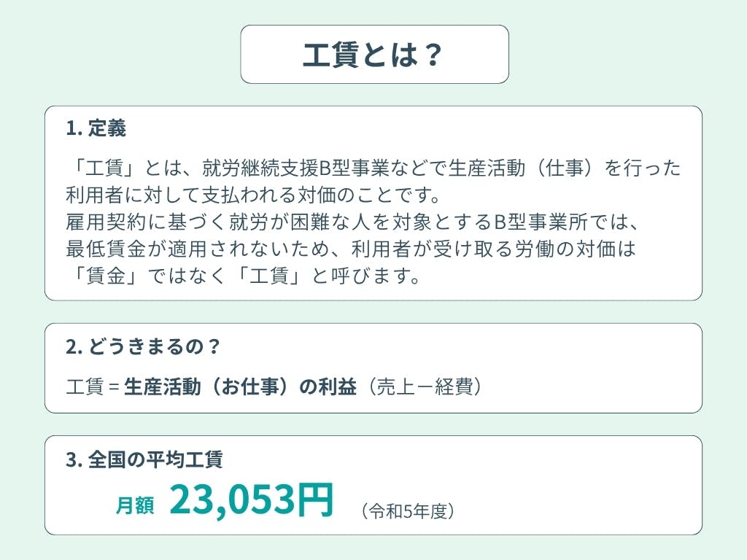Select the "1. 定義" section heading
This screenshot has width=747, height=560.
click(x=96, y=129)
